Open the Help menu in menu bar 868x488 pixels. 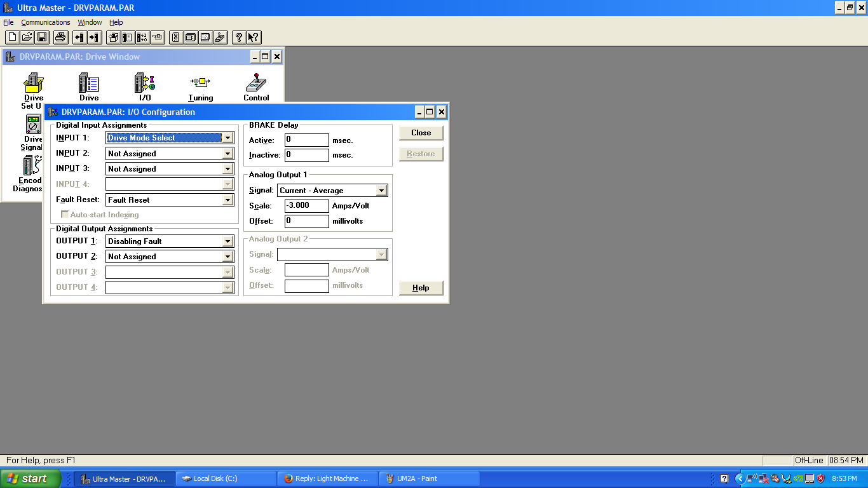pyautogui.click(x=116, y=22)
